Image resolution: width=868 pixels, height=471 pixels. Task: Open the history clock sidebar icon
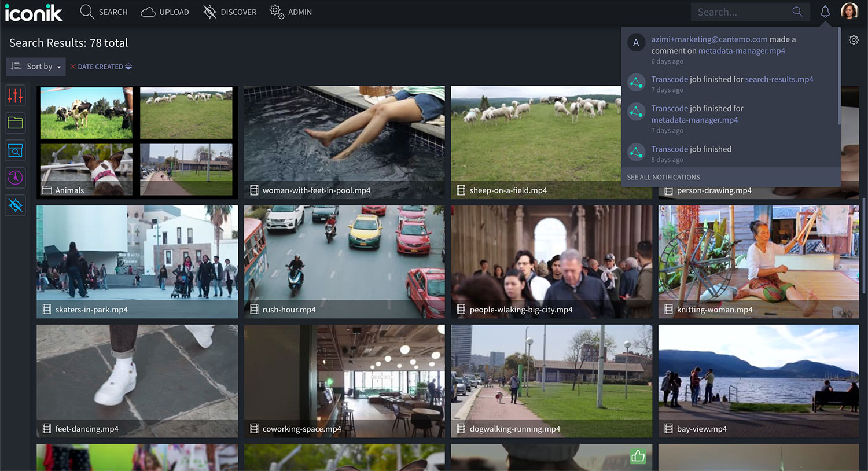tap(16, 178)
